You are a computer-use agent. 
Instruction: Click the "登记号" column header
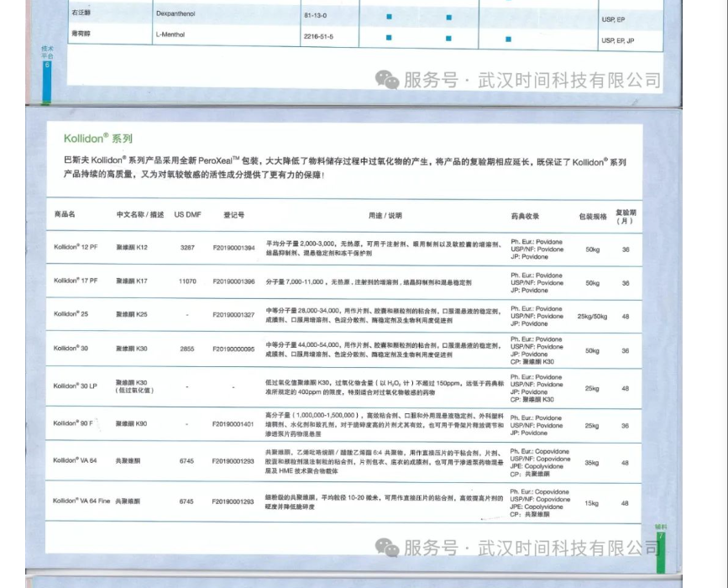click(234, 215)
